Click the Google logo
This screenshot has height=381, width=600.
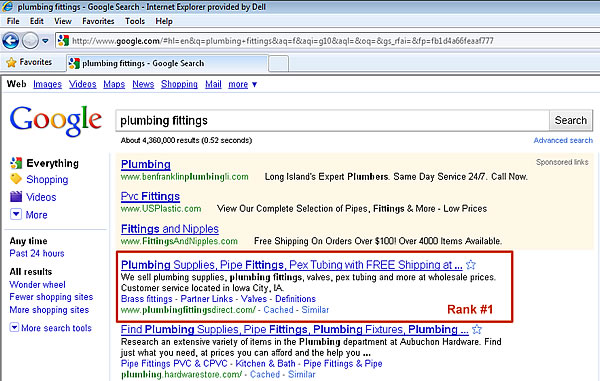[x=56, y=120]
